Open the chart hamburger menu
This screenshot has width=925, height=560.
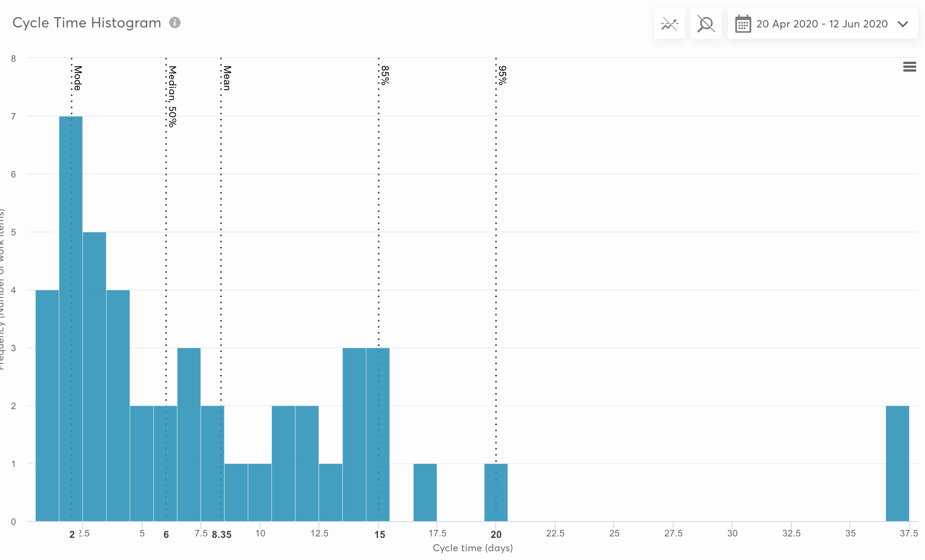(x=909, y=67)
